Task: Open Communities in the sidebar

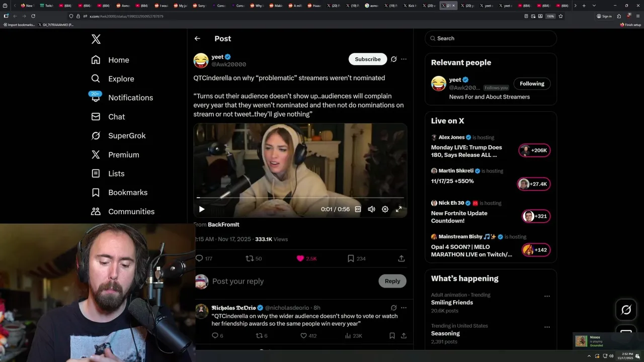Action: pos(123,212)
